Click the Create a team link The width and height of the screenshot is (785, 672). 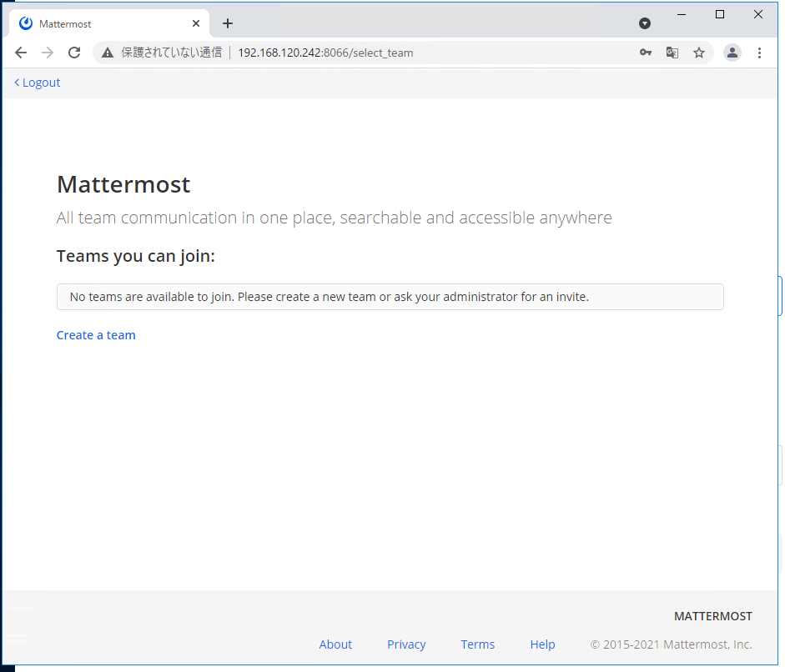96,335
